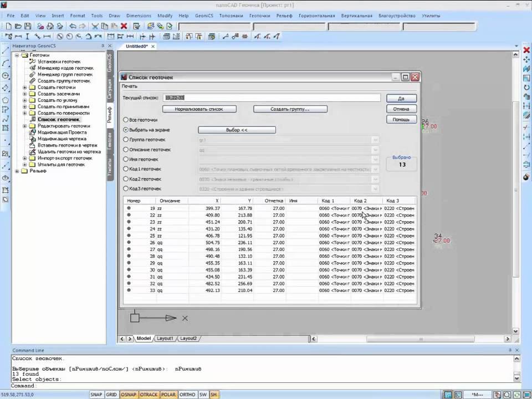Open the Группа геоточек dropdown
Viewport: 532px width, 399px height.
375,140
